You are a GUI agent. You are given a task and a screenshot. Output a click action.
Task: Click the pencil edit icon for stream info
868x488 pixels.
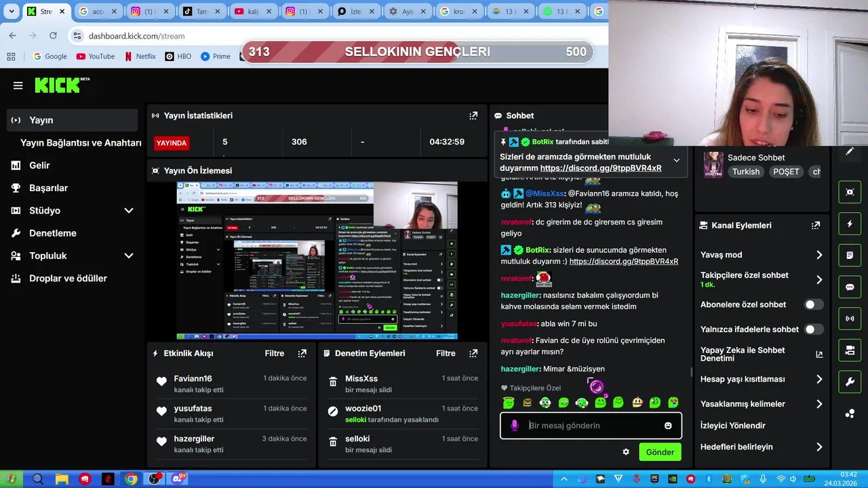pyautogui.click(x=850, y=151)
